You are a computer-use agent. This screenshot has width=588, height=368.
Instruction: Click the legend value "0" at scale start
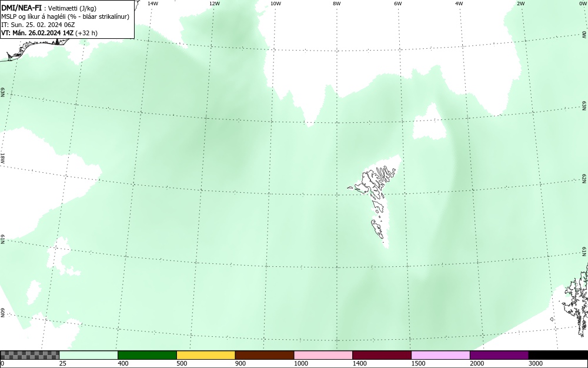click(2, 363)
